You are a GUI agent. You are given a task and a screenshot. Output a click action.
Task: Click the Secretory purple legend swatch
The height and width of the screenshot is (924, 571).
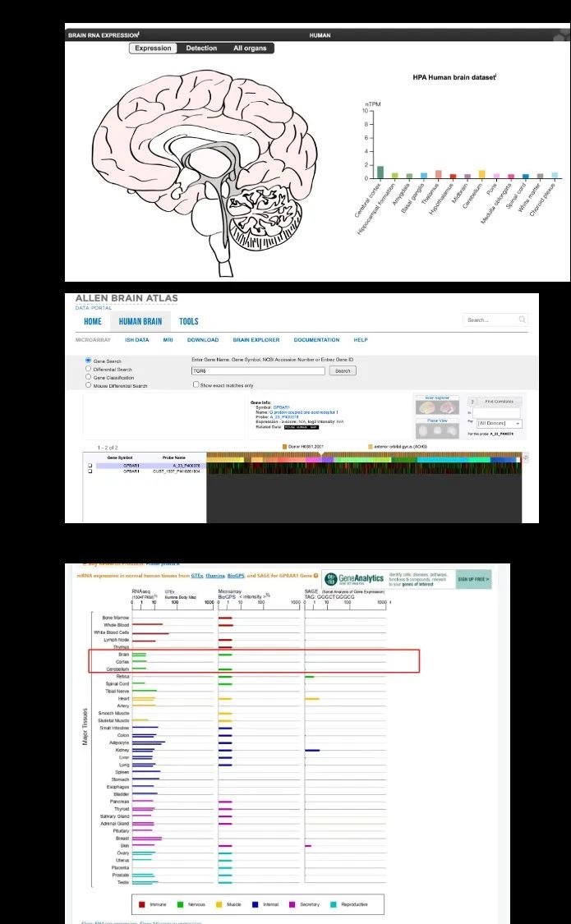pyautogui.click(x=292, y=904)
